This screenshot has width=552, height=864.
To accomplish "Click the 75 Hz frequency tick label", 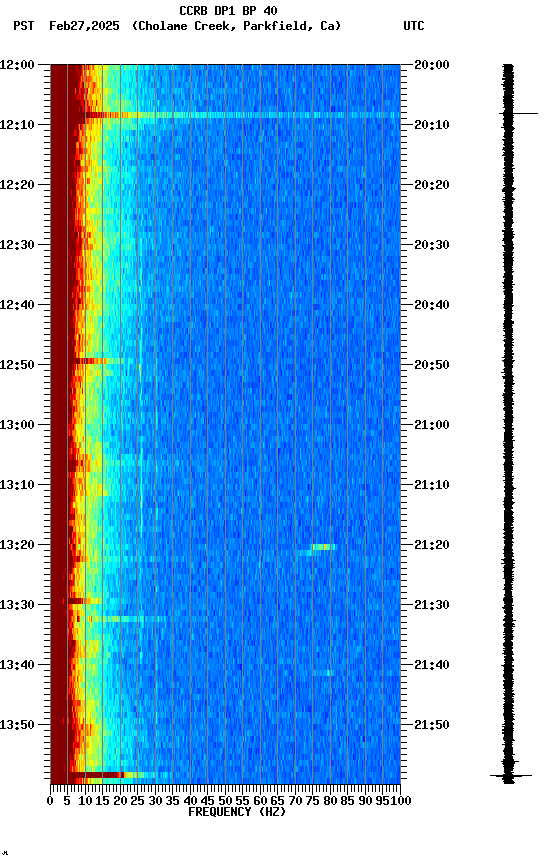I will point(312,801).
